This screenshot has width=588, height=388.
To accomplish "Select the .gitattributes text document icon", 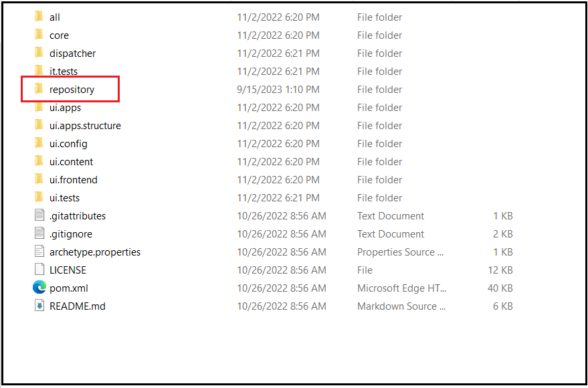I will point(39,215).
